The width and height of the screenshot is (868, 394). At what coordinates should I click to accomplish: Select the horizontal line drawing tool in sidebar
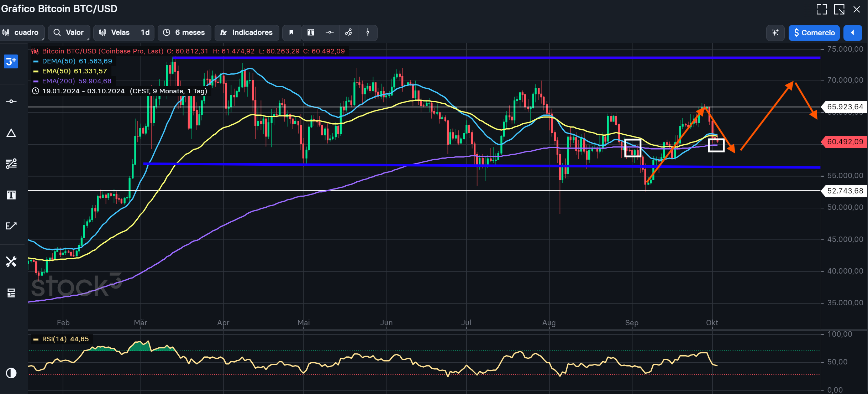[11, 102]
